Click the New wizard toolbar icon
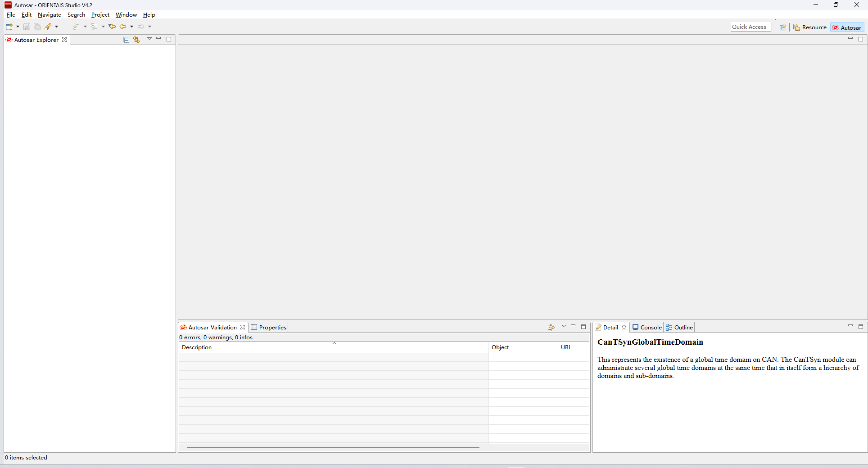Screen dimensions: 868x468 click(9, 27)
